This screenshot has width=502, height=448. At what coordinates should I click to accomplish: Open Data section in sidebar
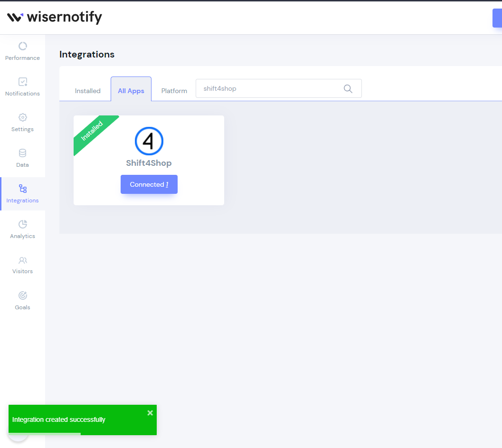[x=22, y=158]
